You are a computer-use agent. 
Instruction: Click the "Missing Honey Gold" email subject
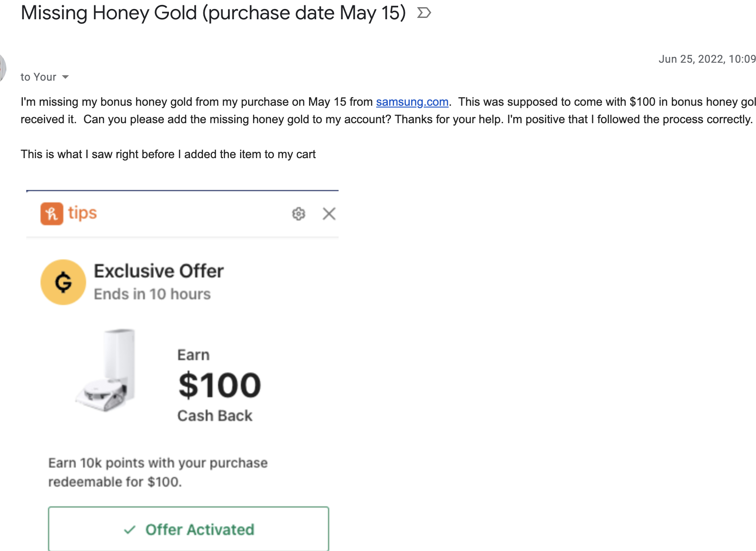(x=213, y=13)
